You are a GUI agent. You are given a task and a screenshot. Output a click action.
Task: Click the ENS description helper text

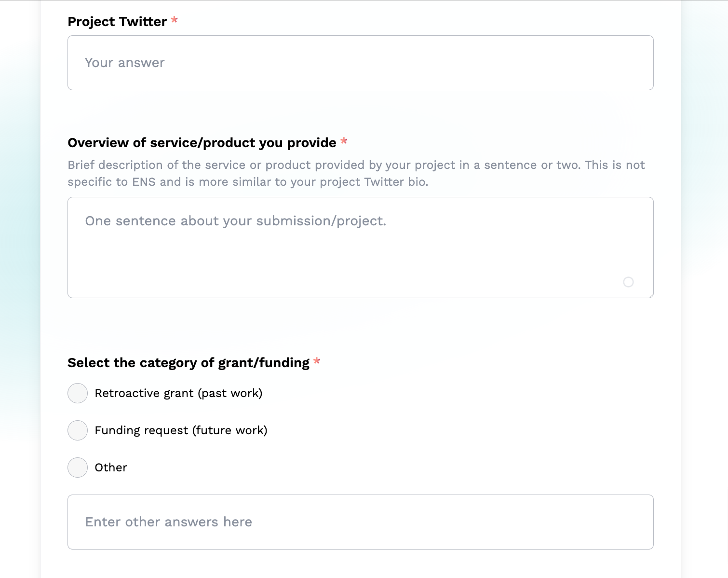(356, 173)
